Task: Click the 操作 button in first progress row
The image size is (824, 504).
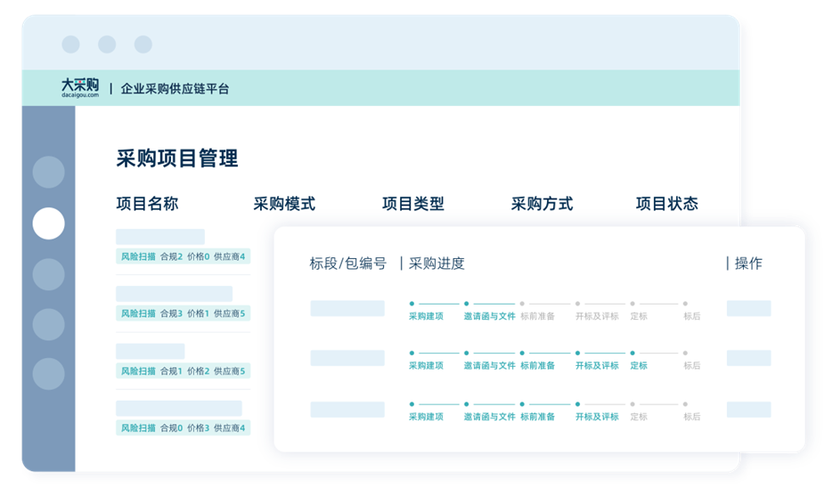Action: point(748,308)
